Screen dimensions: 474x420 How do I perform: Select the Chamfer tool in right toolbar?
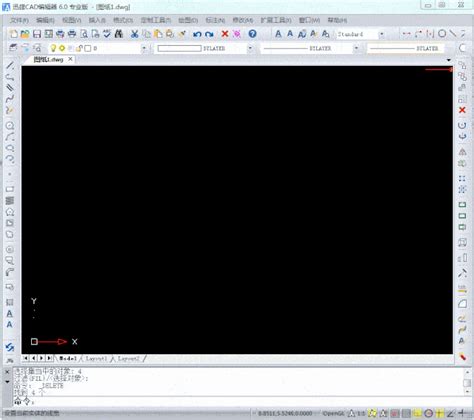[x=462, y=304]
